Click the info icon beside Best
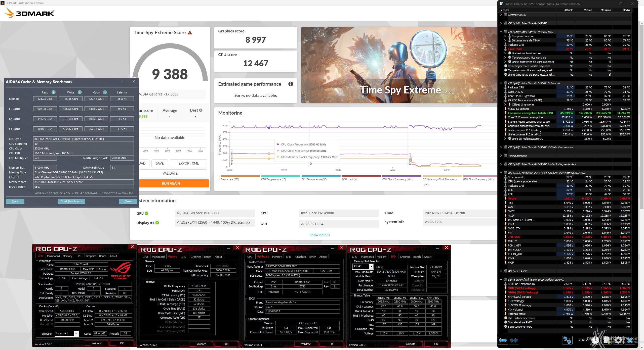This screenshot has height=350, width=644. point(201,110)
